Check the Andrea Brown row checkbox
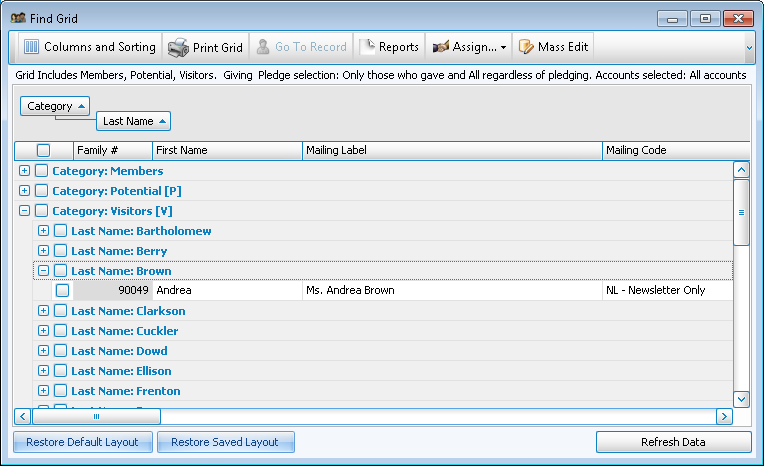The width and height of the screenshot is (764, 466). 62,291
